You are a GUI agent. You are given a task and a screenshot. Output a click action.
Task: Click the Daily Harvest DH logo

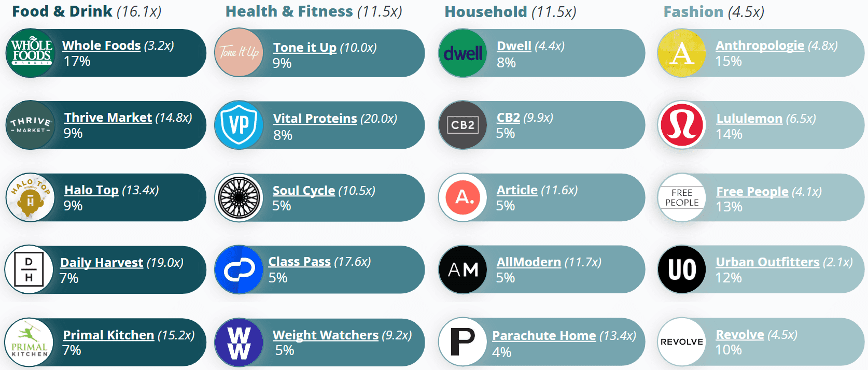tap(29, 269)
